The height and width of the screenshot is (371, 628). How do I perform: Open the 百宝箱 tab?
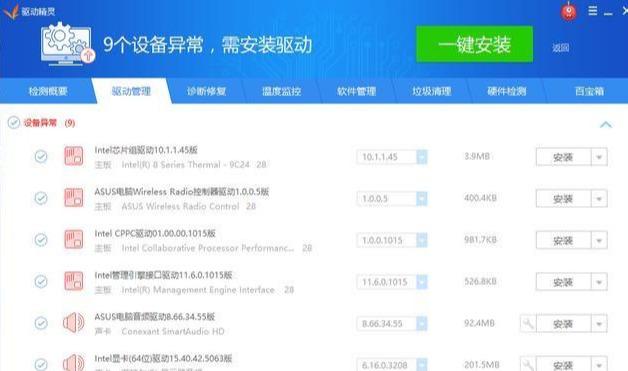point(589,91)
